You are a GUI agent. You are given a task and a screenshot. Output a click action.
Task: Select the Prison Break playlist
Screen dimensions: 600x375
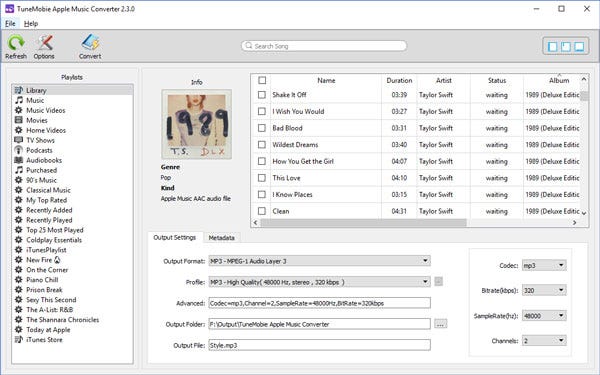(44, 290)
